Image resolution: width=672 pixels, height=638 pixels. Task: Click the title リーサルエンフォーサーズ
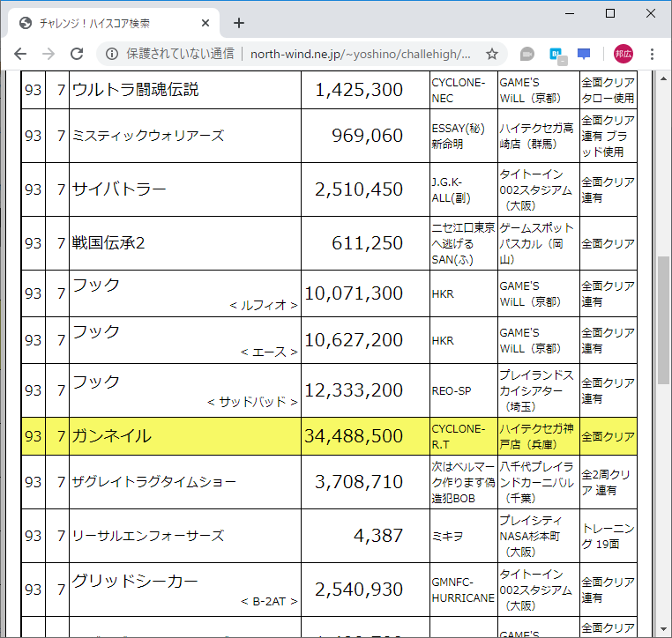148,536
